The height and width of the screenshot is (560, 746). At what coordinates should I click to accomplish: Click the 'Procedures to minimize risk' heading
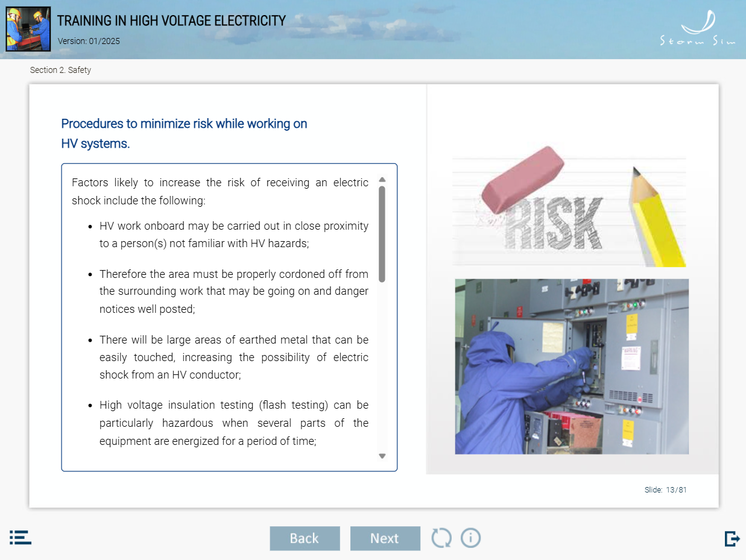click(184, 134)
